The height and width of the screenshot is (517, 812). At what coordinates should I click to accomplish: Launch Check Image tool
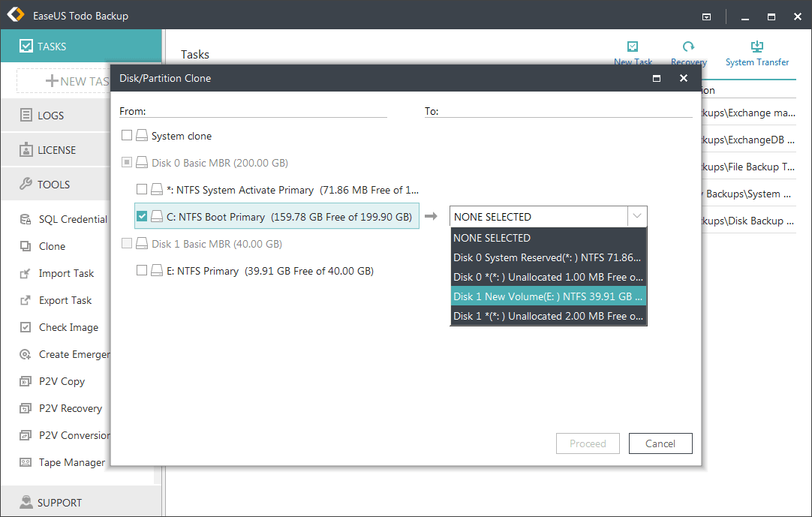click(68, 326)
